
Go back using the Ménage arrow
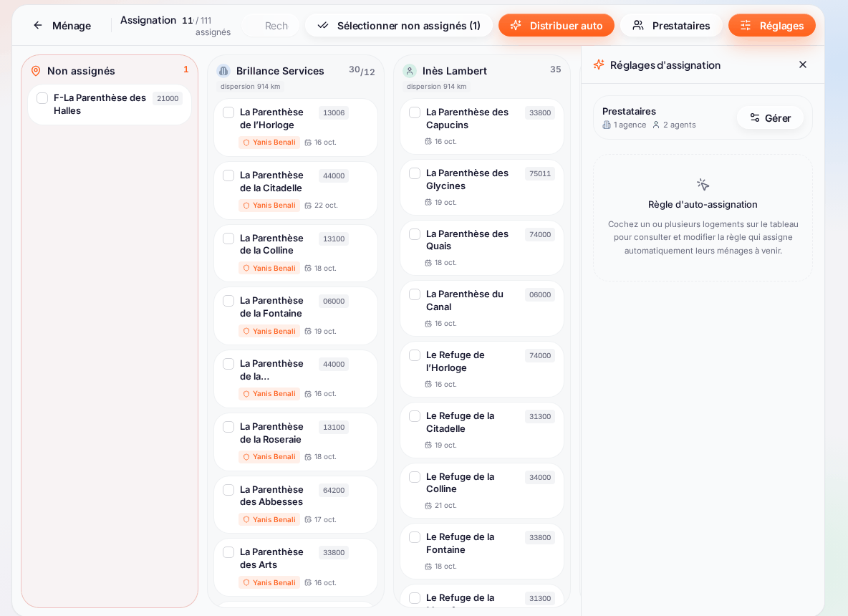[x=37, y=25]
